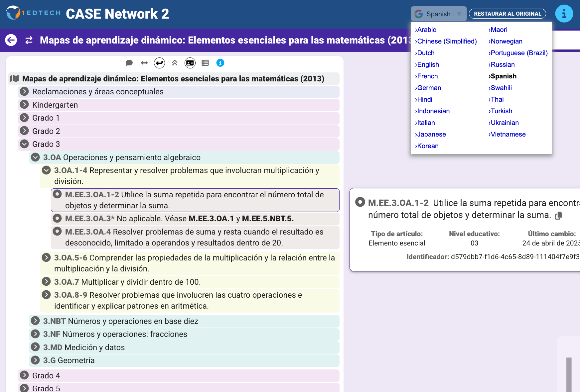Expand 3.G Geometría chevron
The width and height of the screenshot is (580, 392).
(x=35, y=360)
